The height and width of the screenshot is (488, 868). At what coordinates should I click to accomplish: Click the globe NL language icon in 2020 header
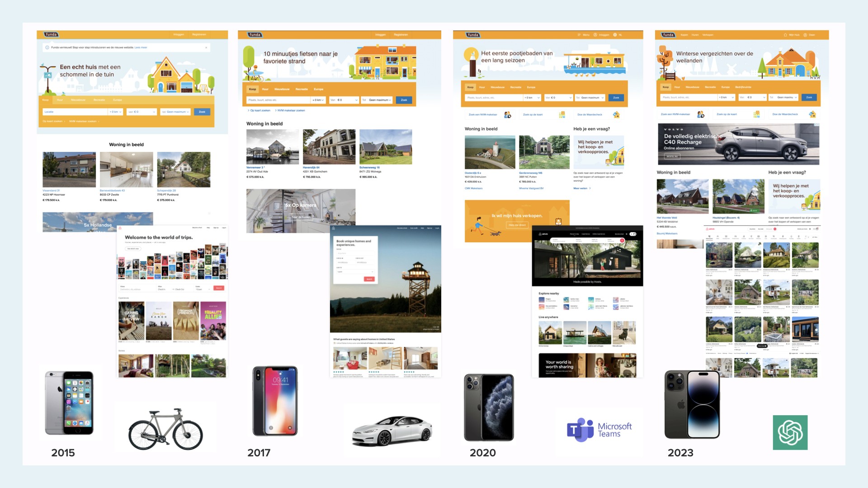click(x=615, y=35)
